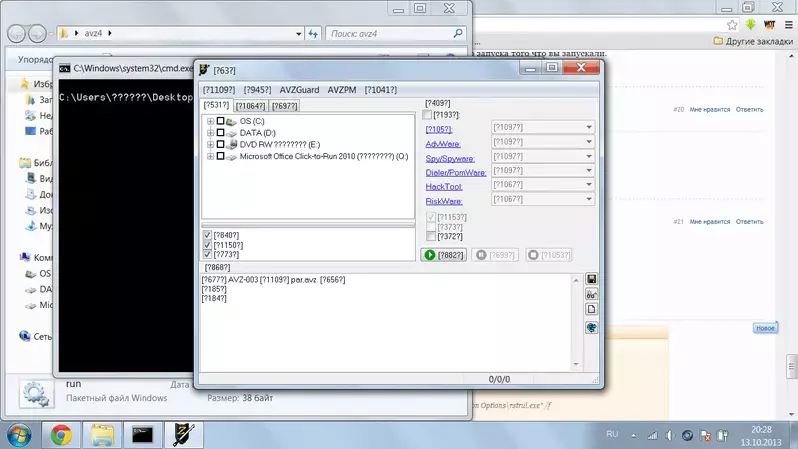The width and height of the screenshot is (798, 449).
Task: Open the file explorer taskbar icon
Action: click(102, 435)
